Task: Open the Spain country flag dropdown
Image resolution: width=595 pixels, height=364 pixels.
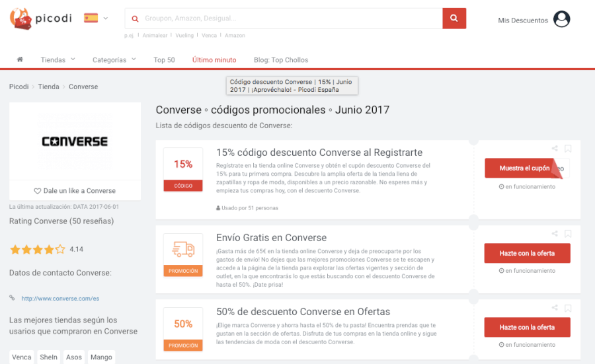Action: point(96,18)
